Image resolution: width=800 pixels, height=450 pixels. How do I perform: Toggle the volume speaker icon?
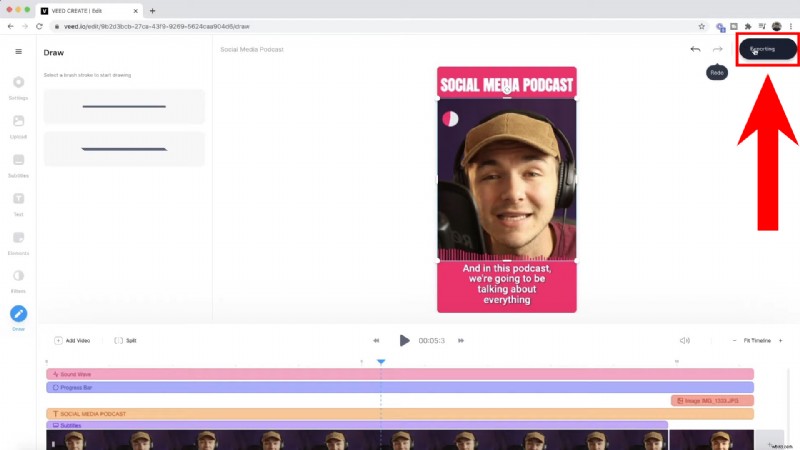pos(685,340)
